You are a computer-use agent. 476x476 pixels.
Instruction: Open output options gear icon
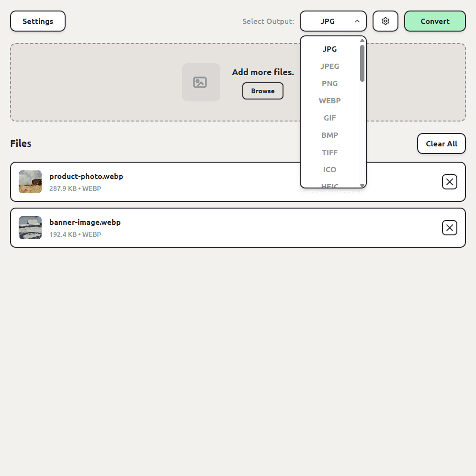pos(385,21)
